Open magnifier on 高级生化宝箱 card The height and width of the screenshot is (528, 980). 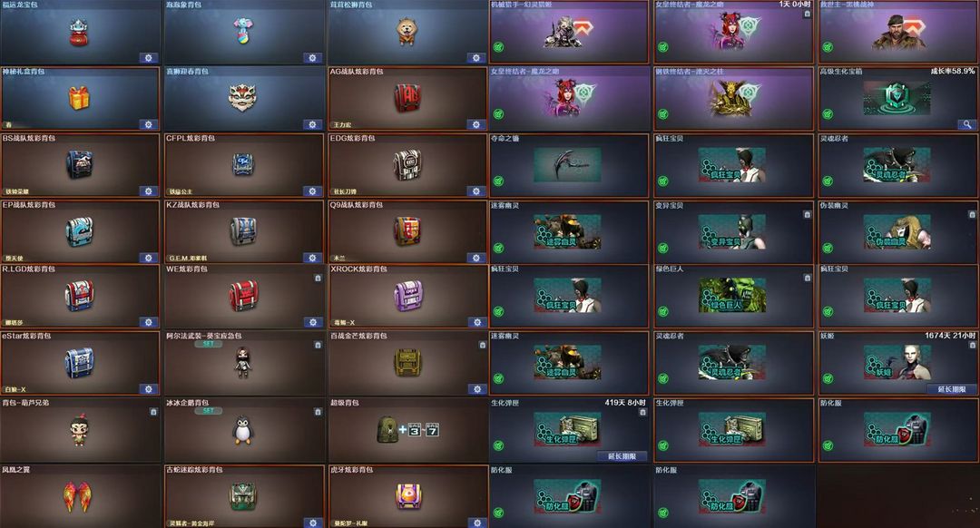pos(967,124)
